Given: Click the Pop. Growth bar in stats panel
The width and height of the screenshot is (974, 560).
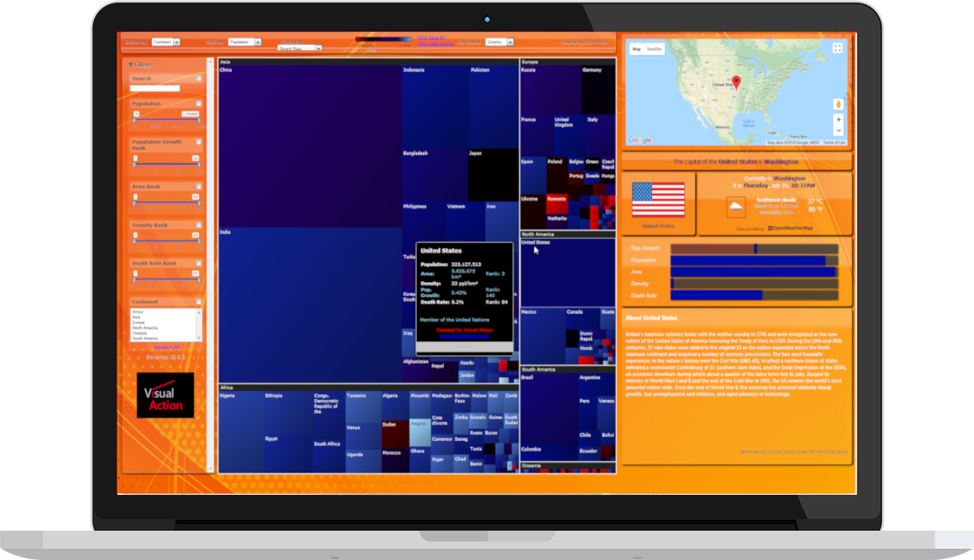Looking at the screenshot, I should click(754, 248).
